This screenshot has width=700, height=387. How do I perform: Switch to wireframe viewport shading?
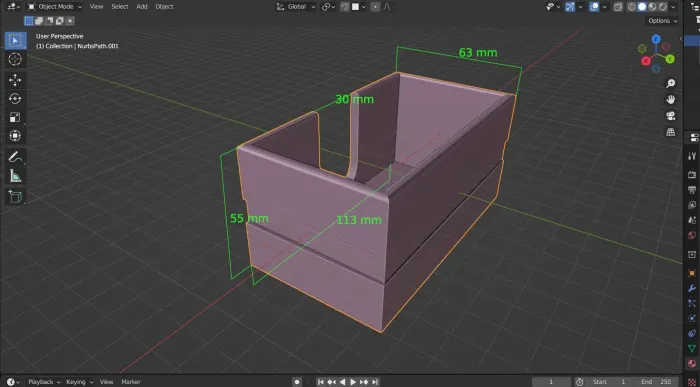[x=632, y=7]
